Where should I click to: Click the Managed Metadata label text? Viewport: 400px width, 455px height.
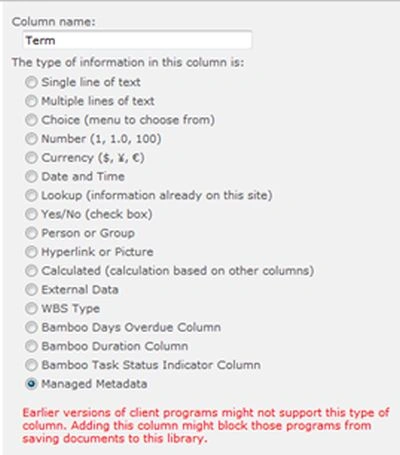tap(94, 384)
